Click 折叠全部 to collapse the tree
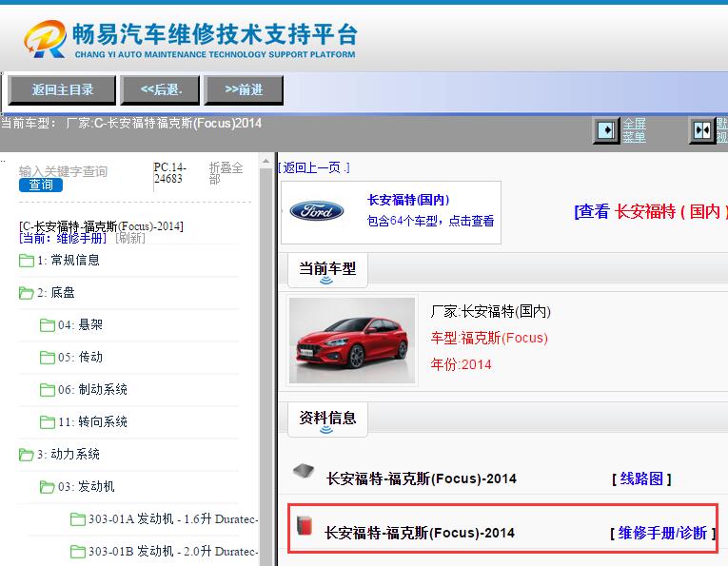This screenshot has height=566, width=728. (226, 173)
